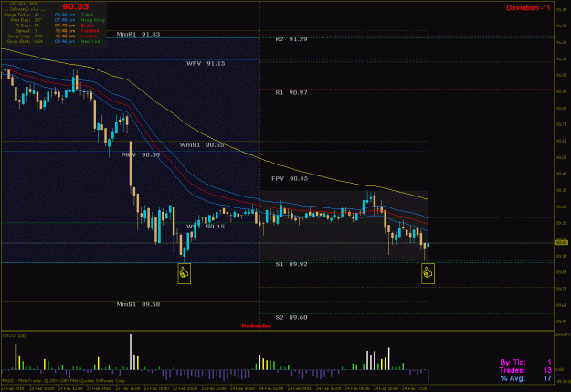
Task: Click the 24 Feb 12:00 time axis label
Action: click(414, 388)
